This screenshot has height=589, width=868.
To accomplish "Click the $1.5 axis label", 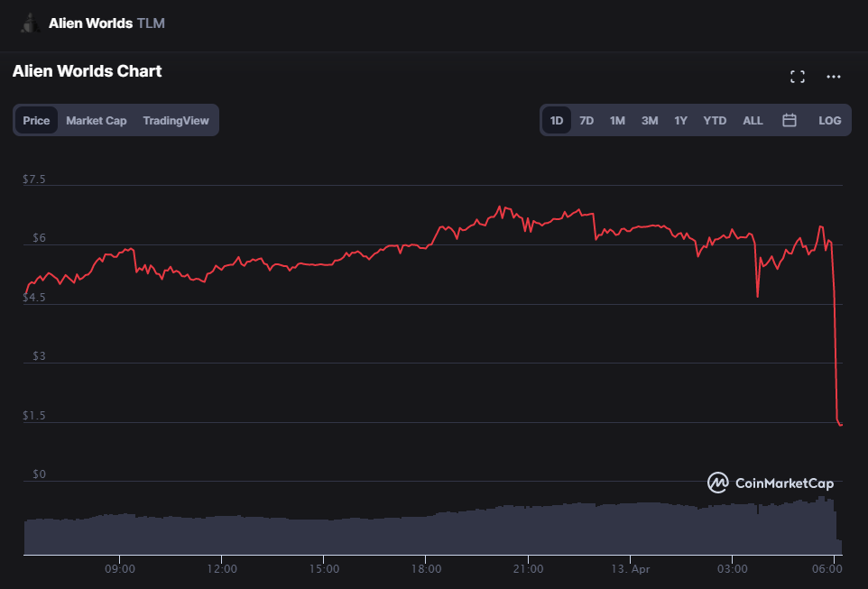I will click(33, 415).
